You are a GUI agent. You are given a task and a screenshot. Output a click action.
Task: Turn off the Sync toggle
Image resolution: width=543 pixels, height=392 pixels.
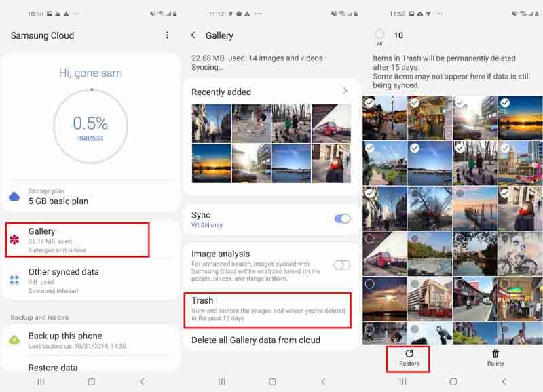click(342, 218)
